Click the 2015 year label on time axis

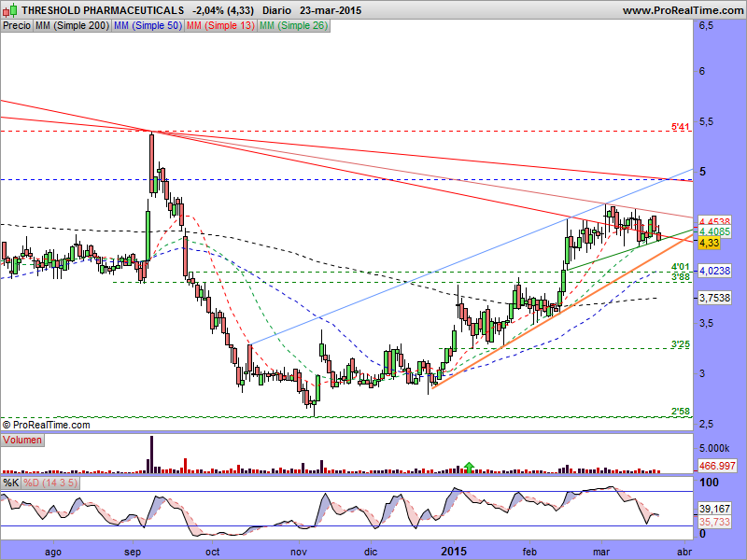coord(454,552)
